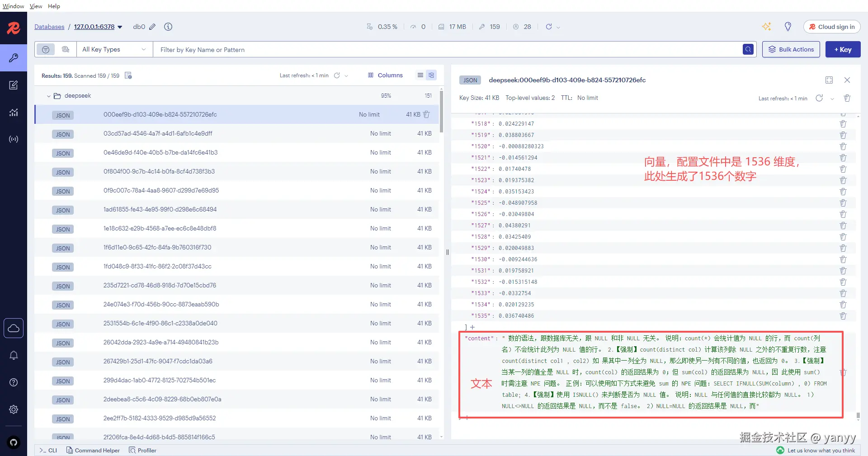Open key details auto-refresh options chevron
Screen dimensions: 868x456
832,99
